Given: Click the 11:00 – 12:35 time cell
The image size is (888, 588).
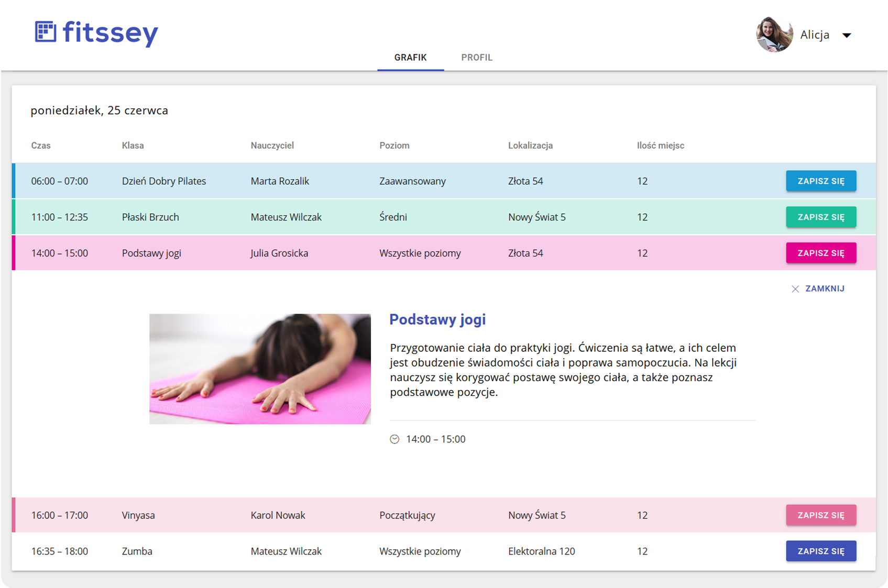Looking at the screenshot, I should coord(59,217).
